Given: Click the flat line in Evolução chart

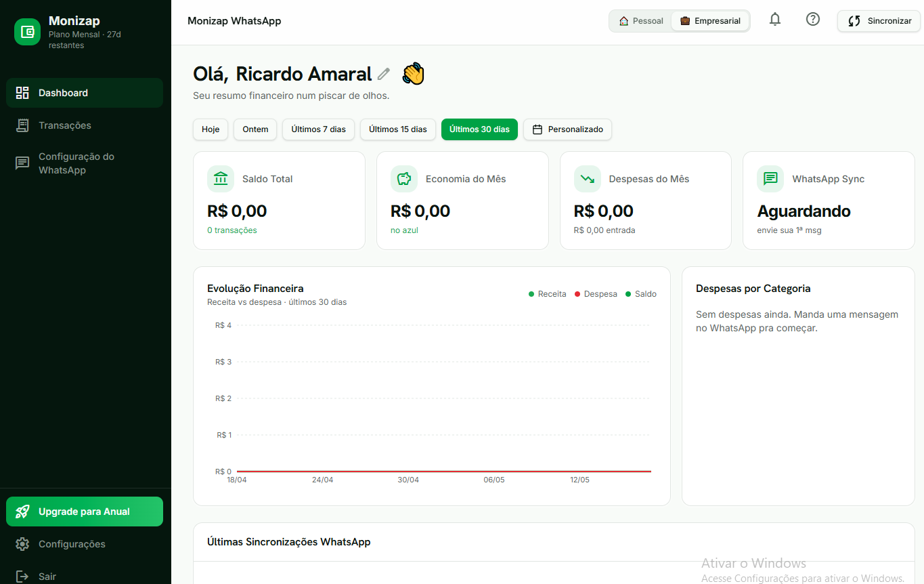Looking at the screenshot, I should click(x=443, y=471).
